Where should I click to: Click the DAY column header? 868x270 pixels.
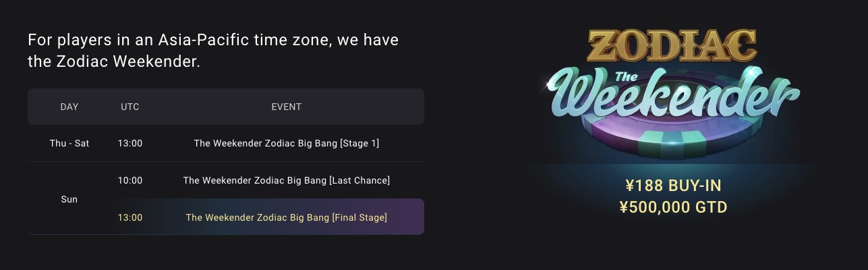(x=69, y=107)
